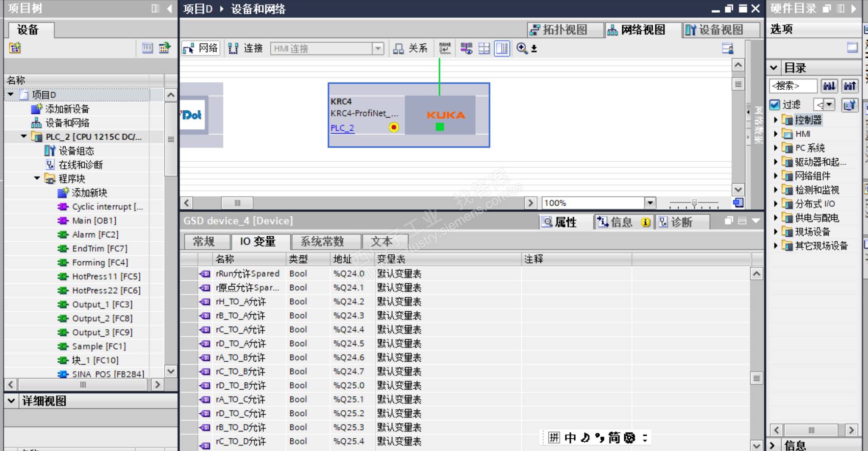Click the green port square on KUKA module
The height and width of the screenshot is (451, 868).
[440, 127]
